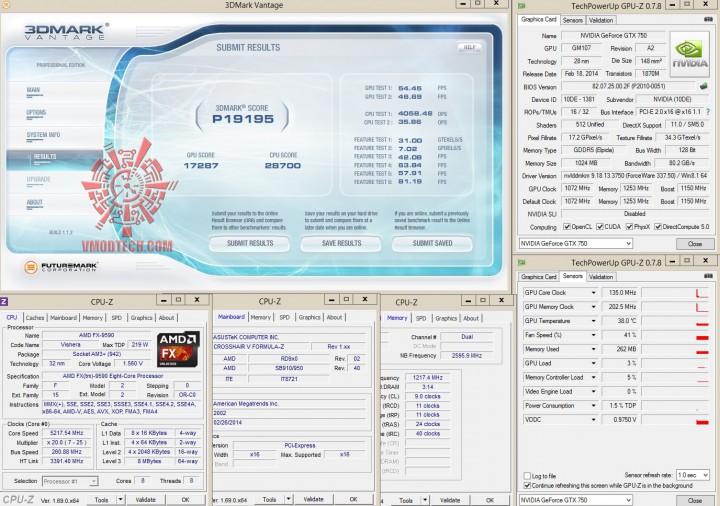Uncheck Continue refreshing while GPU-Z in background

pos(527,485)
